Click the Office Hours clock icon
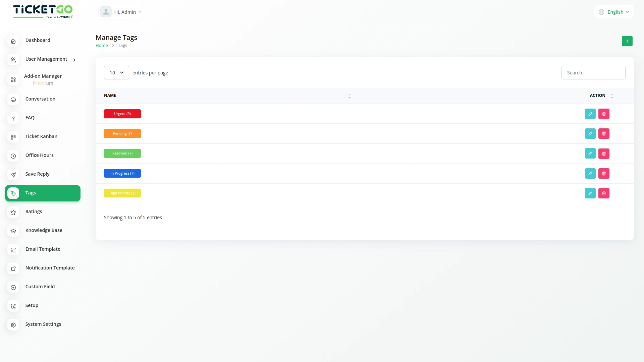644x362 pixels. [13, 156]
